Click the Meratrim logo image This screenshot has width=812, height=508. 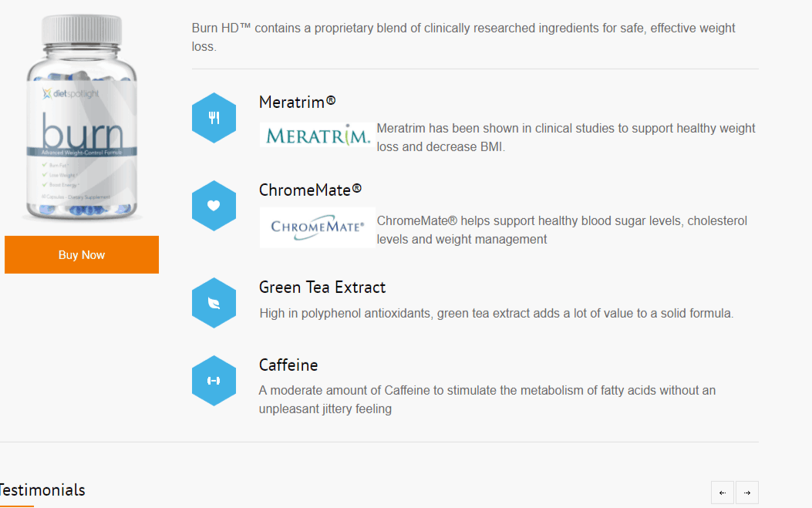(x=318, y=135)
